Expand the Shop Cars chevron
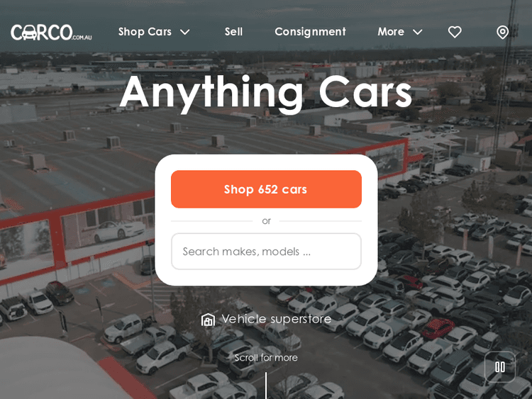The image size is (532, 399). pyautogui.click(x=185, y=32)
